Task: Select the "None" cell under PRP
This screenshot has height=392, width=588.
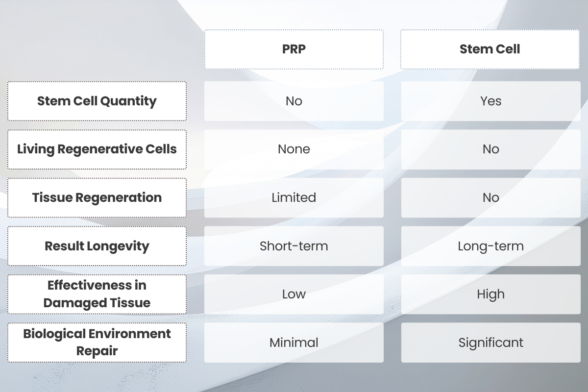Action: 294,149
